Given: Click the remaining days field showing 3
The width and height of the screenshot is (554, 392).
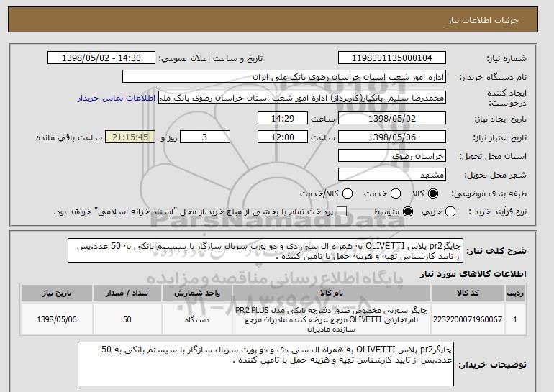Looking at the screenshot, I should [x=205, y=137].
